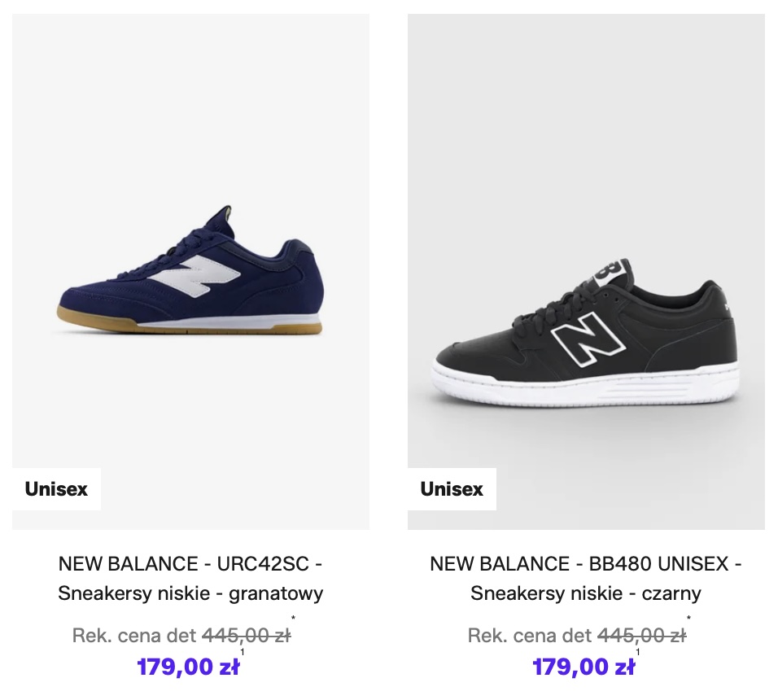Click footnote 1 marker next to URC42SC price
The width and height of the screenshot is (778, 700).
(x=243, y=652)
